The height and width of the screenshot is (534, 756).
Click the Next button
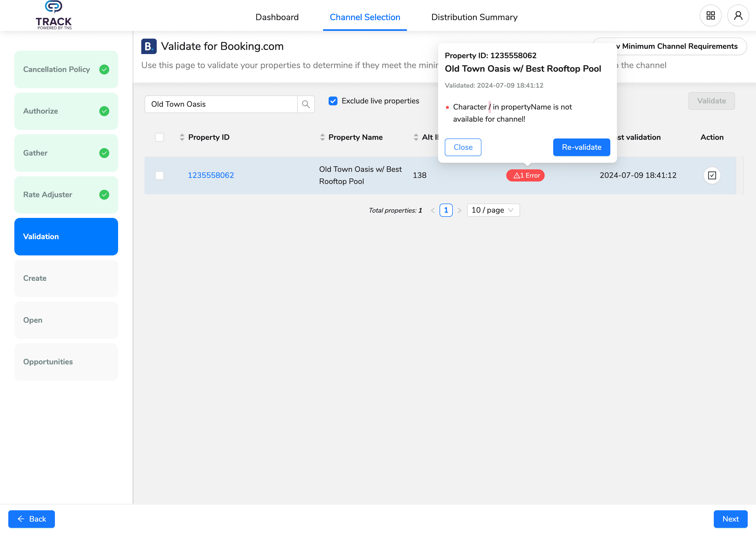tap(730, 519)
